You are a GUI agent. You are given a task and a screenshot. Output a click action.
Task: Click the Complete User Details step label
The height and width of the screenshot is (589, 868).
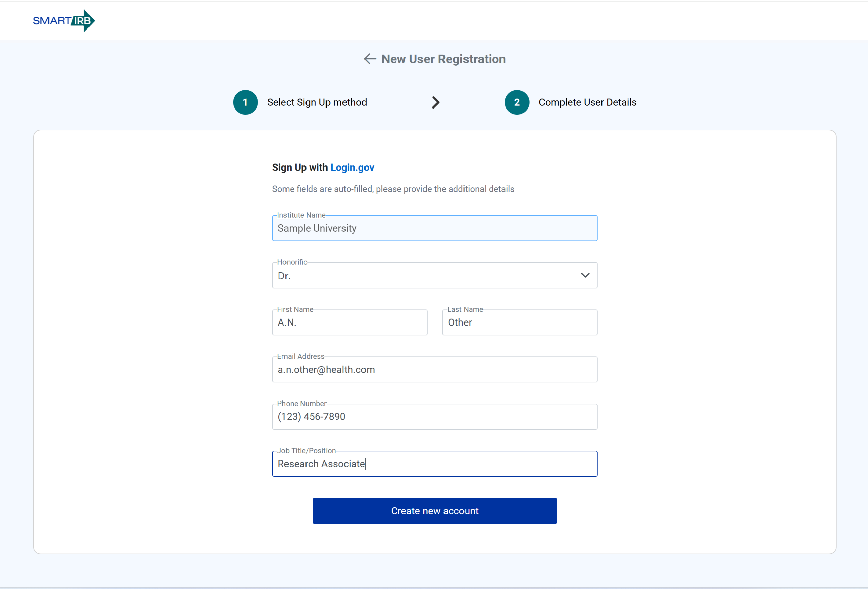[x=588, y=102]
